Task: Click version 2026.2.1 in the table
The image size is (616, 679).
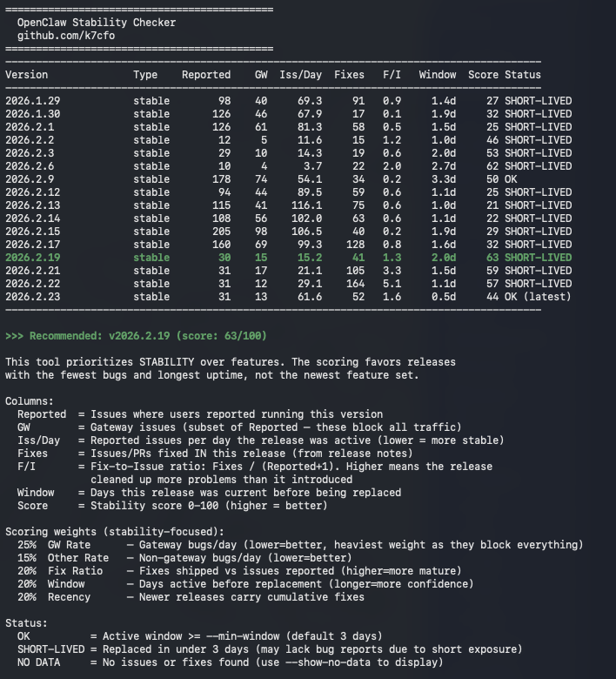Action: [x=30, y=127]
